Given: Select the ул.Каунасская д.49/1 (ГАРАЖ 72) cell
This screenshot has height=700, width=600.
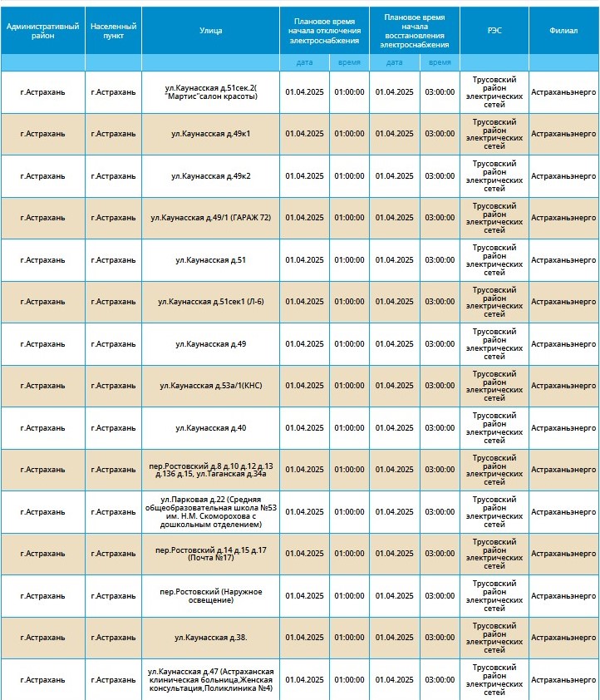Looking at the screenshot, I should pyautogui.click(x=210, y=218).
